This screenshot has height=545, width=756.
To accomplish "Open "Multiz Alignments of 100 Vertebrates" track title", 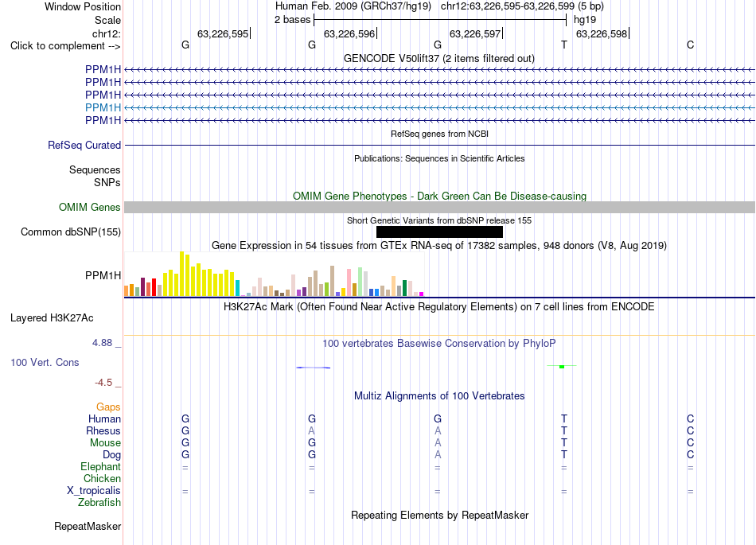I will pyautogui.click(x=439, y=396).
